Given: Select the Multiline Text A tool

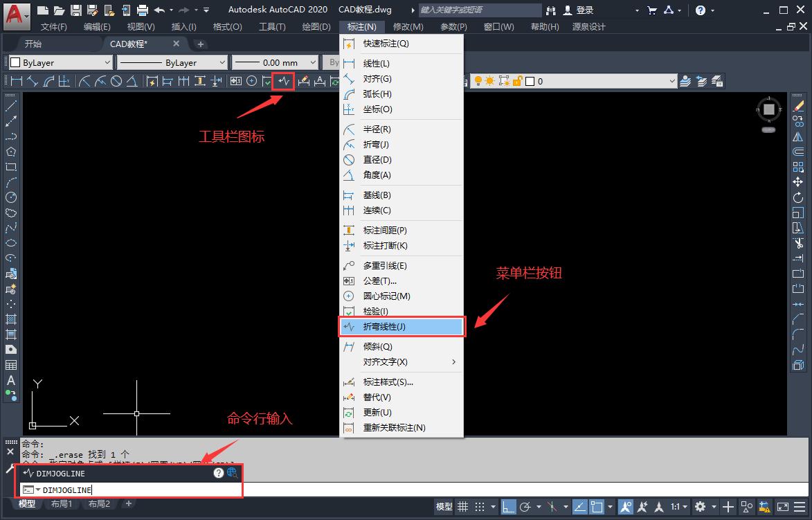Looking at the screenshot, I should click(11, 380).
